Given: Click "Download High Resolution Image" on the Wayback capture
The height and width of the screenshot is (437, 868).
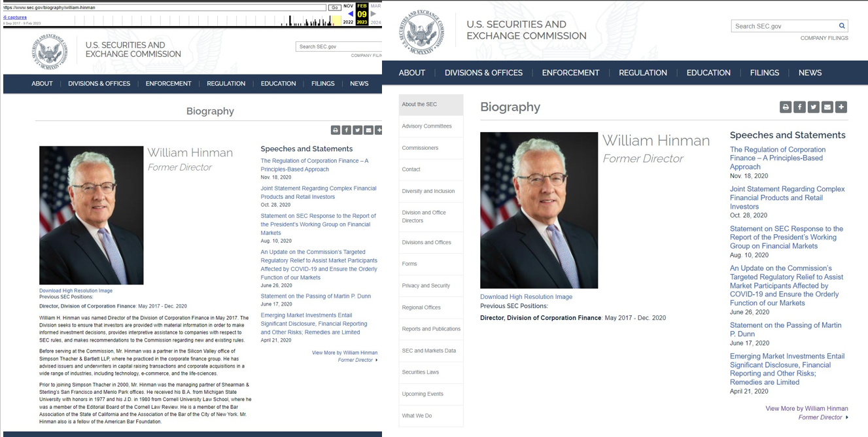Looking at the screenshot, I should coord(76,290).
